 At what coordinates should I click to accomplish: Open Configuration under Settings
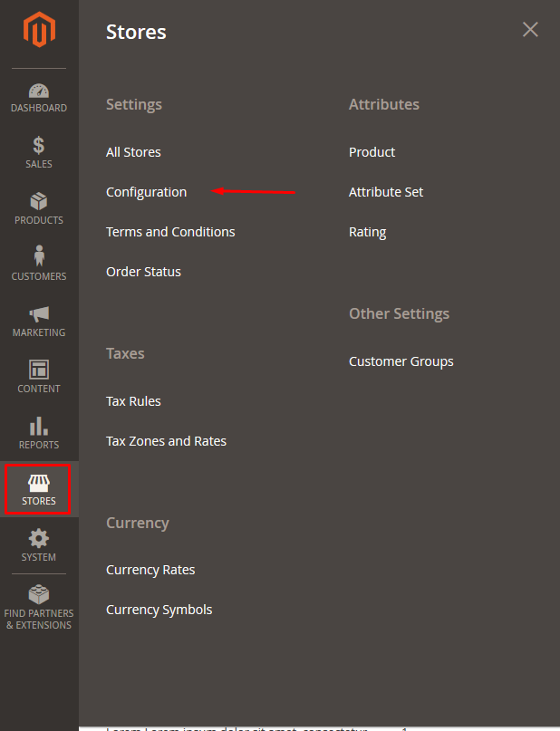click(x=147, y=192)
